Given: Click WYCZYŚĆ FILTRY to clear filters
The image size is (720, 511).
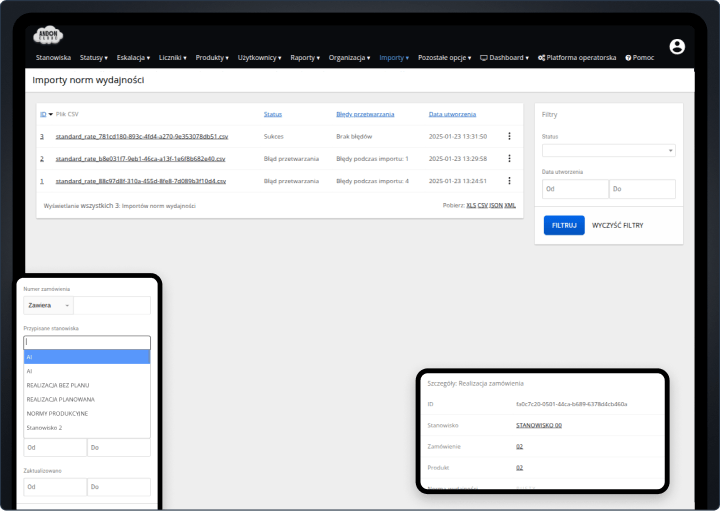Looking at the screenshot, I should [617, 225].
